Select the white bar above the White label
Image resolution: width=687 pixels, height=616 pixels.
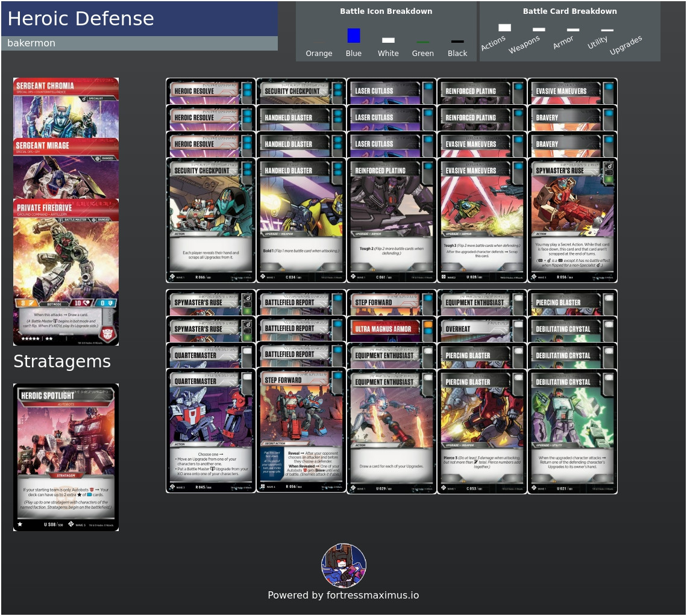pyautogui.click(x=388, y=40)
